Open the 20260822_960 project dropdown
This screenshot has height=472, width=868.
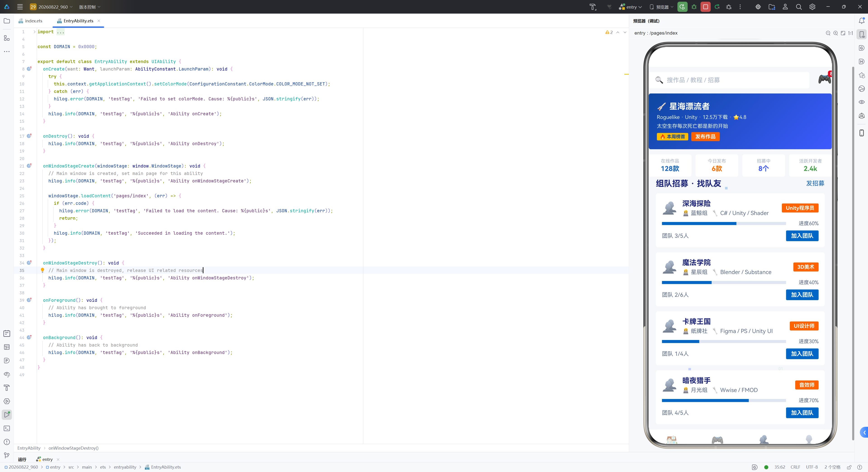click(x=51, y=7)
